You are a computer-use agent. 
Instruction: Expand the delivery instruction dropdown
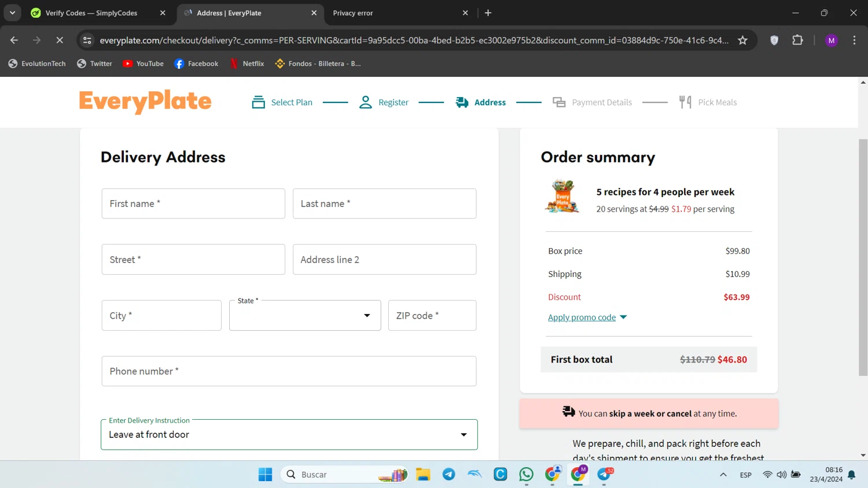(x=464, y=435)
